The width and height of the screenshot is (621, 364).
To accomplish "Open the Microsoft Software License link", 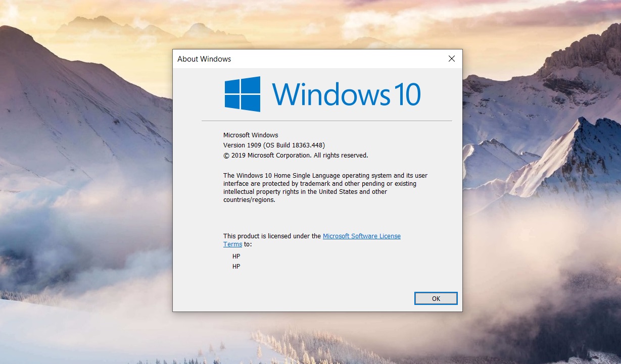I will coord(362,236).
